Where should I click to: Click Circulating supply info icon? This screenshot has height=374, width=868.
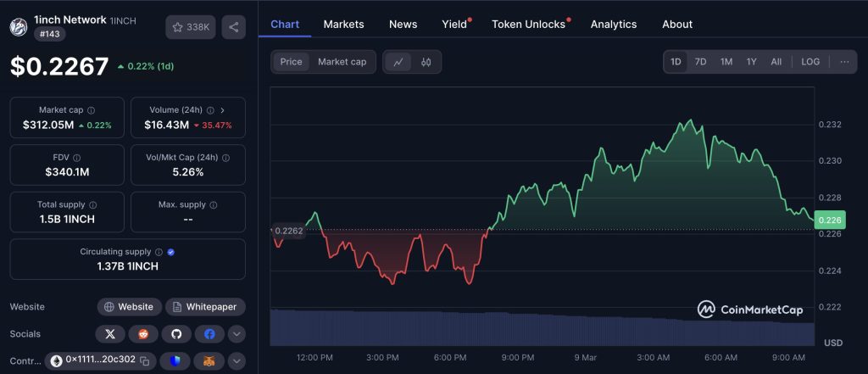(159, 252)
